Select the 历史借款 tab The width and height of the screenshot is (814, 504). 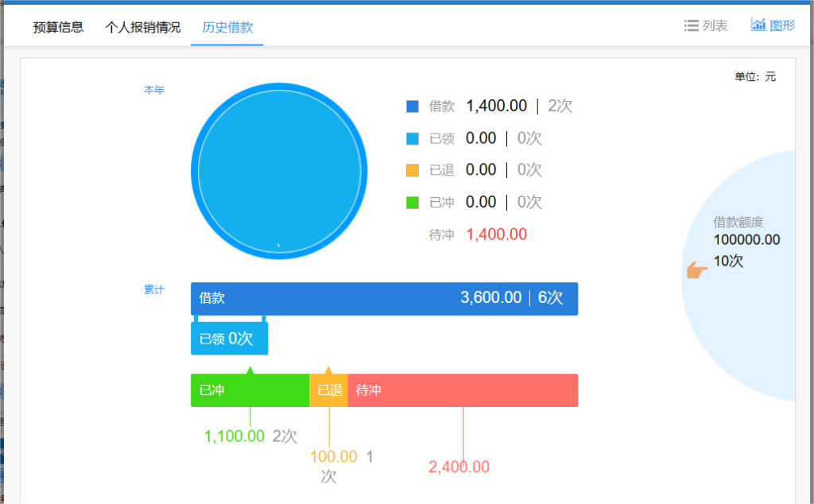click(x=227, y=27)
